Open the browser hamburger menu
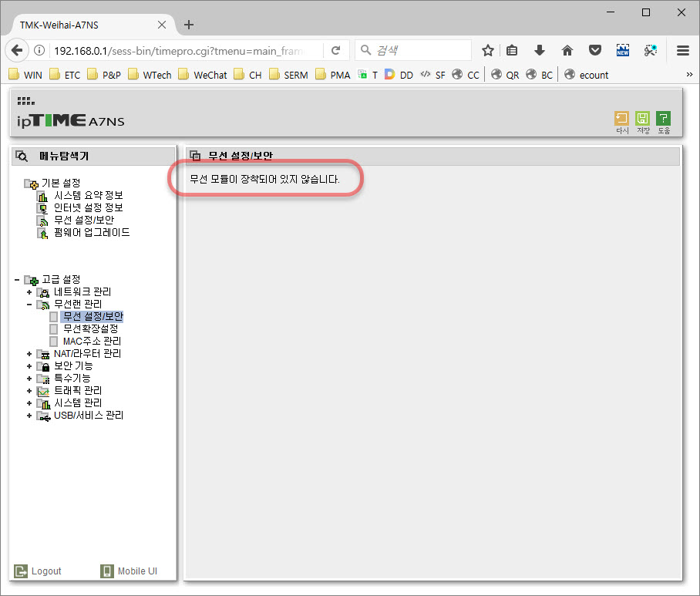 pyautogui.click(x=682, y=50)
